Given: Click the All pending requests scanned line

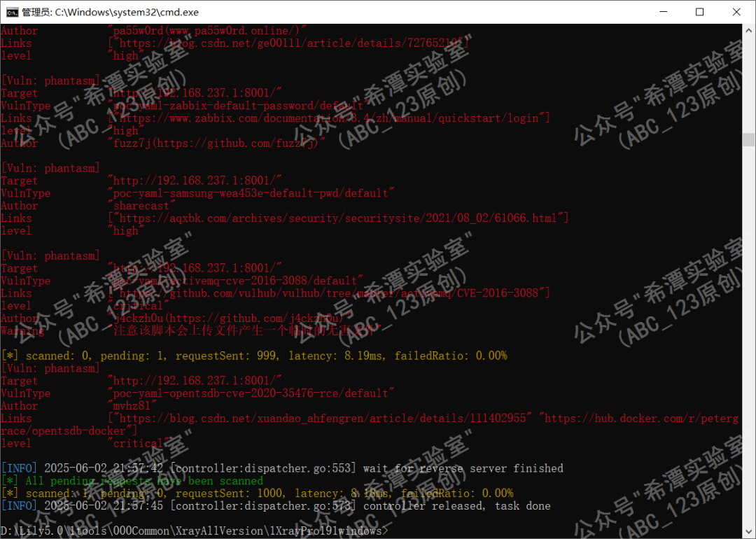Looking at the screenshot, I should coord(132,481).
